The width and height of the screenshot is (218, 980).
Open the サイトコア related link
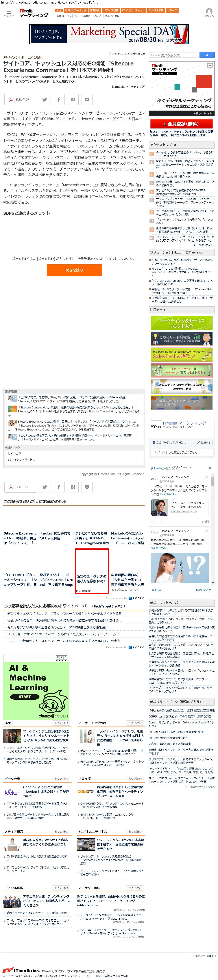(15, 453)
